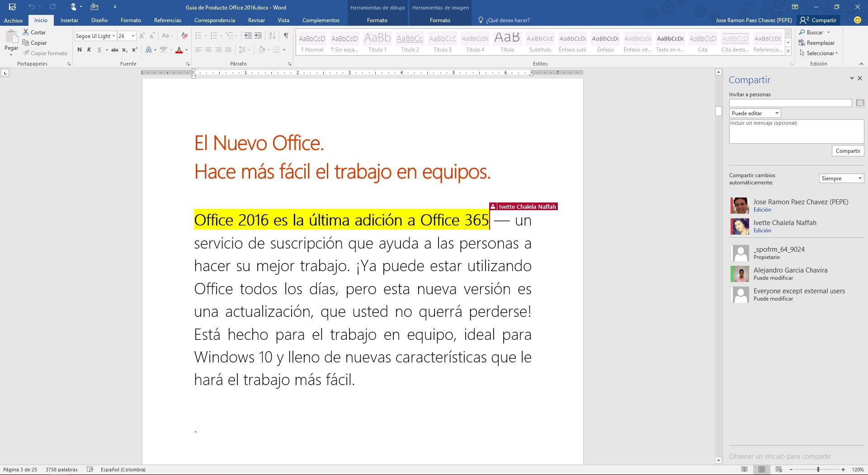
Task: Click the undo icon in title bar
Action: click(31, 7)
